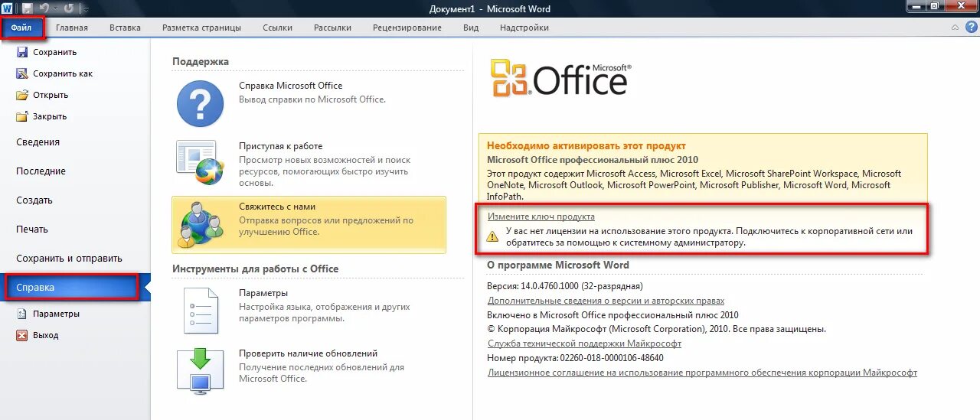Click the Microsoft Office logo
The image size is (980, 420).
[562, 77]
